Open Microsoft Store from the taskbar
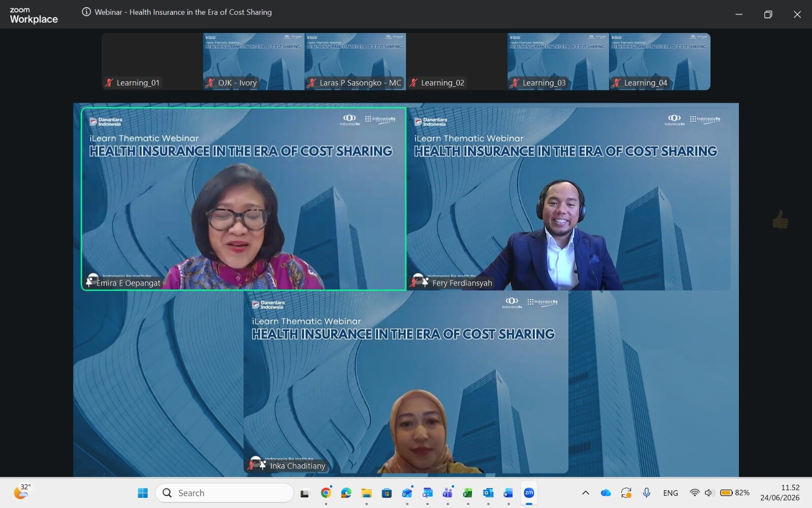Viewport: 812px width, 508px height. [387, 493]
